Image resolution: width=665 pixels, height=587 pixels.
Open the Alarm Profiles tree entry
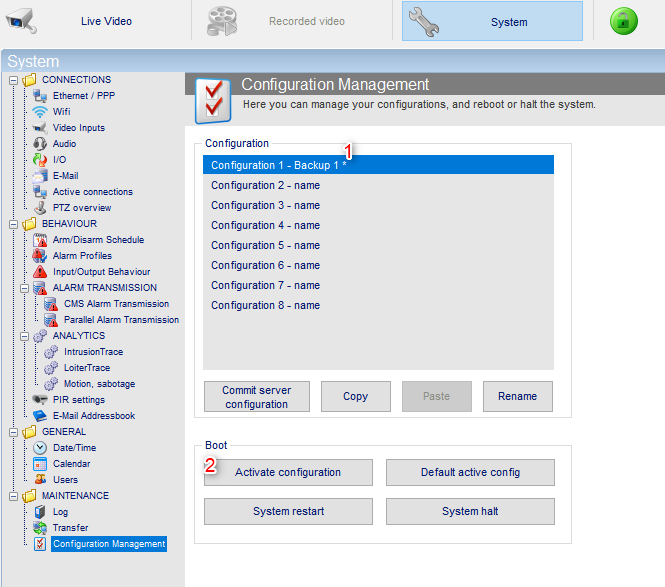(82, 256)
